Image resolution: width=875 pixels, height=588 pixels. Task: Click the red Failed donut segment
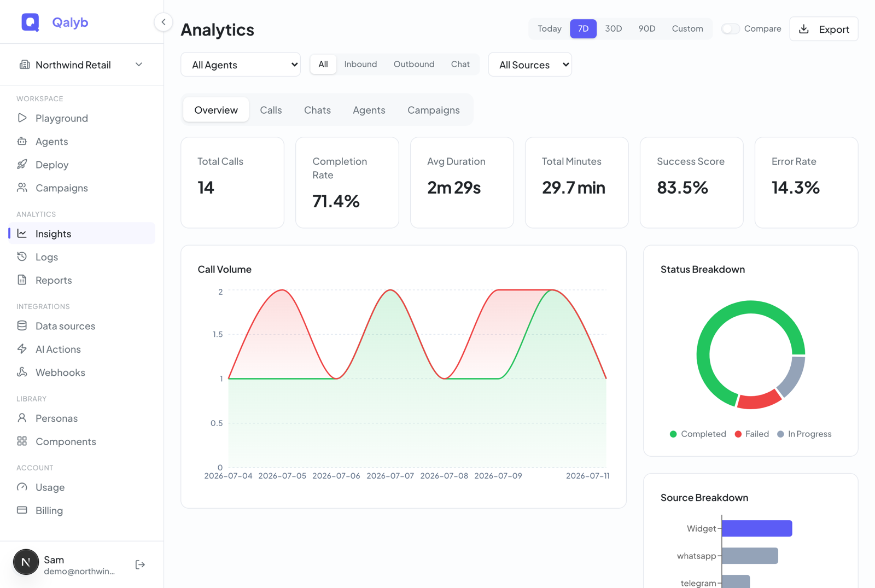pos(759,401)
